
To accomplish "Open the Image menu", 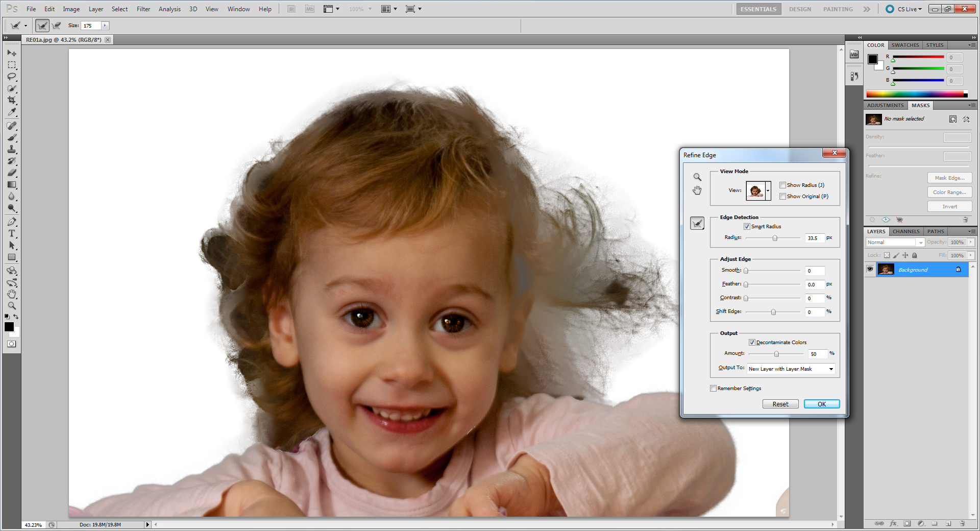I will 71,9.
